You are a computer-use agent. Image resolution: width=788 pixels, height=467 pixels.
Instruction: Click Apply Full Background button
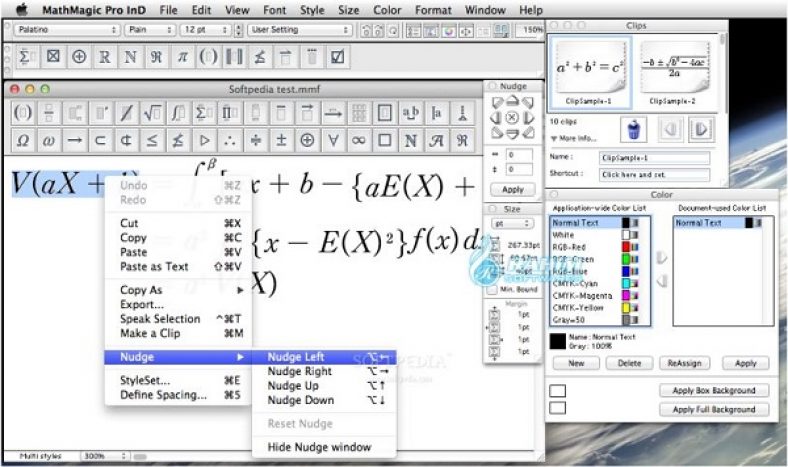[714, 410]
